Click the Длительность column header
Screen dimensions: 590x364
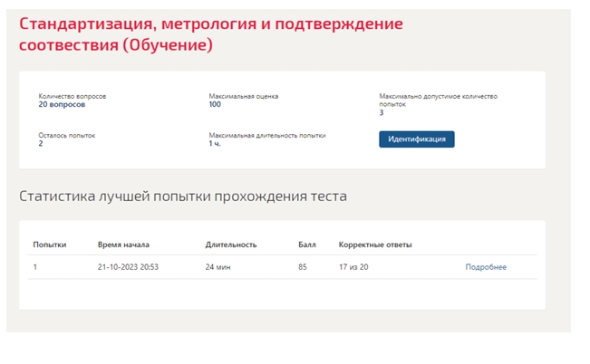tap(231, 244)
